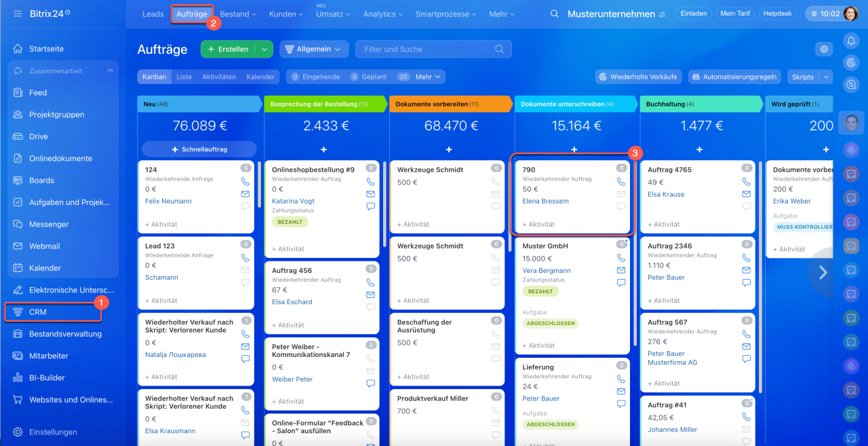
Task: Click Aktivität on the 124 card
Action: point(161,224)
